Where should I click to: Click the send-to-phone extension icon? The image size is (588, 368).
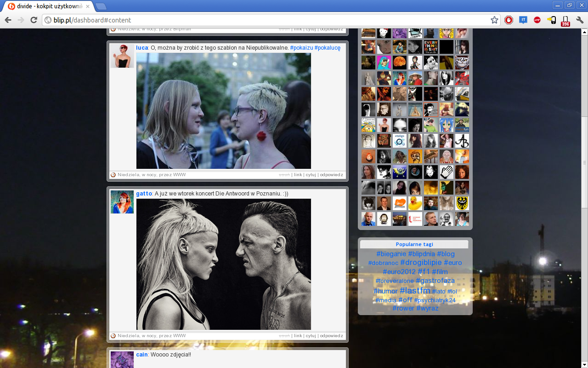(551, 20)
